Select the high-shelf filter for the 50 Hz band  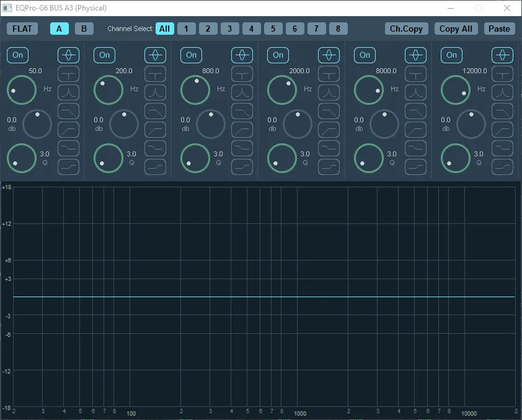tap(69, 167)
